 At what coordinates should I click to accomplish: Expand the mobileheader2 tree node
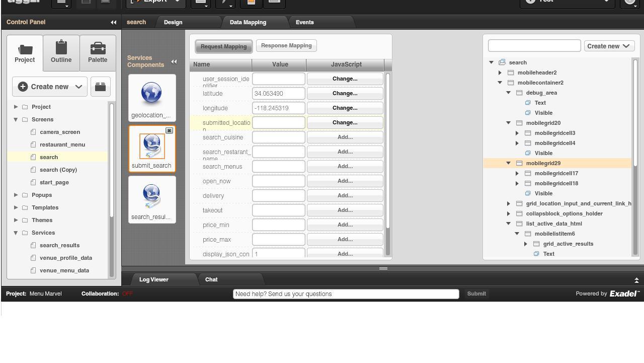(500, 72)
